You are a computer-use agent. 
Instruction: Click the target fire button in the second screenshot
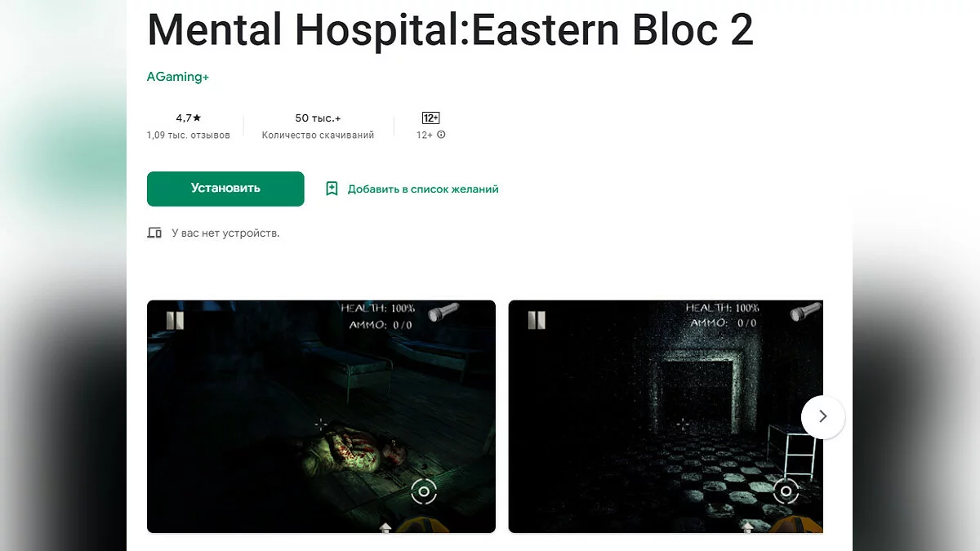786,491
